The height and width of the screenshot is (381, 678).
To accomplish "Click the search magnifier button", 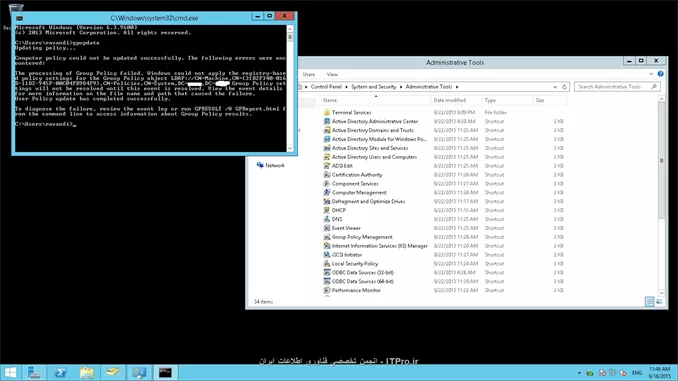I will click(654, 87).
